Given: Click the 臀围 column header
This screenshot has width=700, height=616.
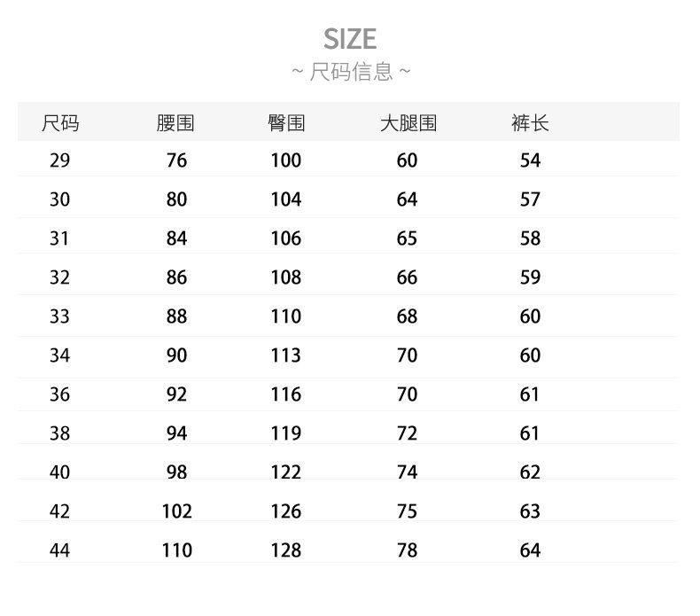Looking at the screenshot, I should [285, 123].
